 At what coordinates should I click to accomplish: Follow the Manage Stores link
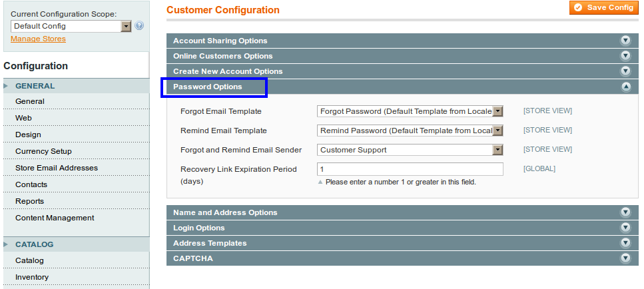point(38,39)
